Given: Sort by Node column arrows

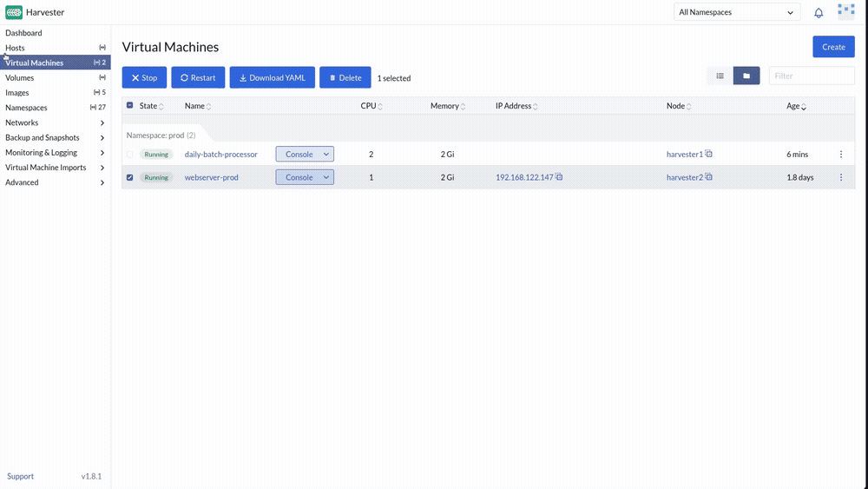Looking at the screenshot, I should (688, 106).
